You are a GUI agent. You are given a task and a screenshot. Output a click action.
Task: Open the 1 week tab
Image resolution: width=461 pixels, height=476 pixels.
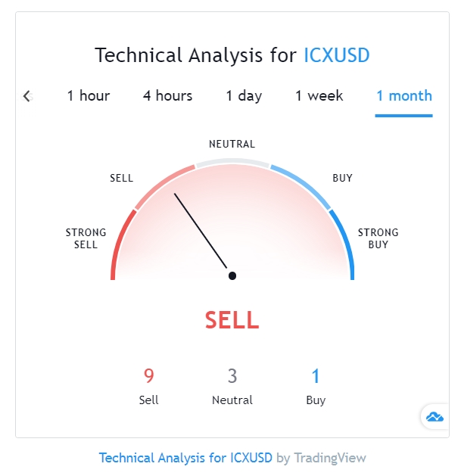[319, 96]
